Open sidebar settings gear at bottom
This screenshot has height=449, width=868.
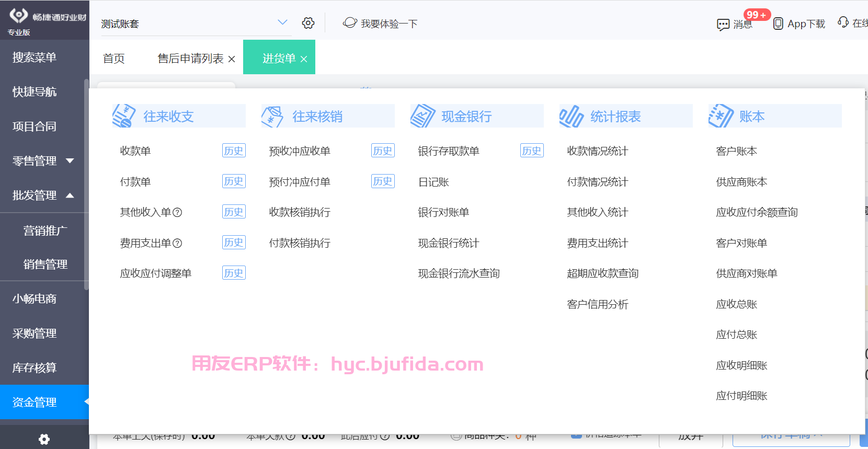point(44,439)
